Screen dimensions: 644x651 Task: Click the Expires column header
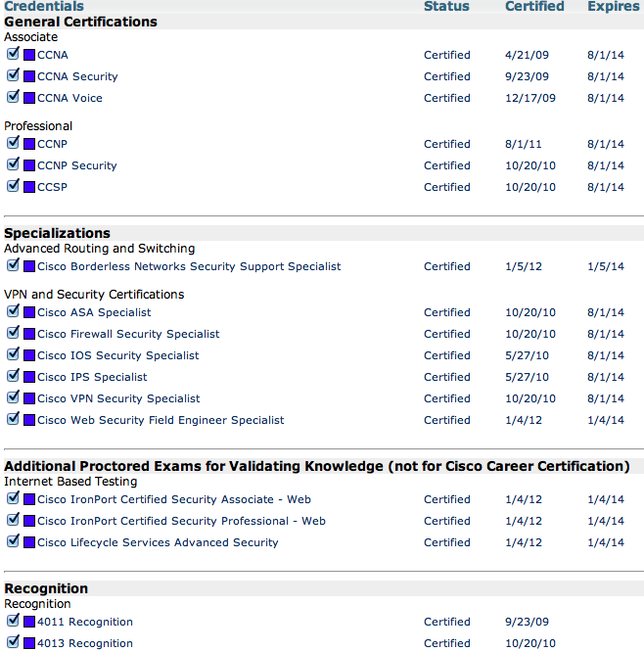tap(614, 6)
